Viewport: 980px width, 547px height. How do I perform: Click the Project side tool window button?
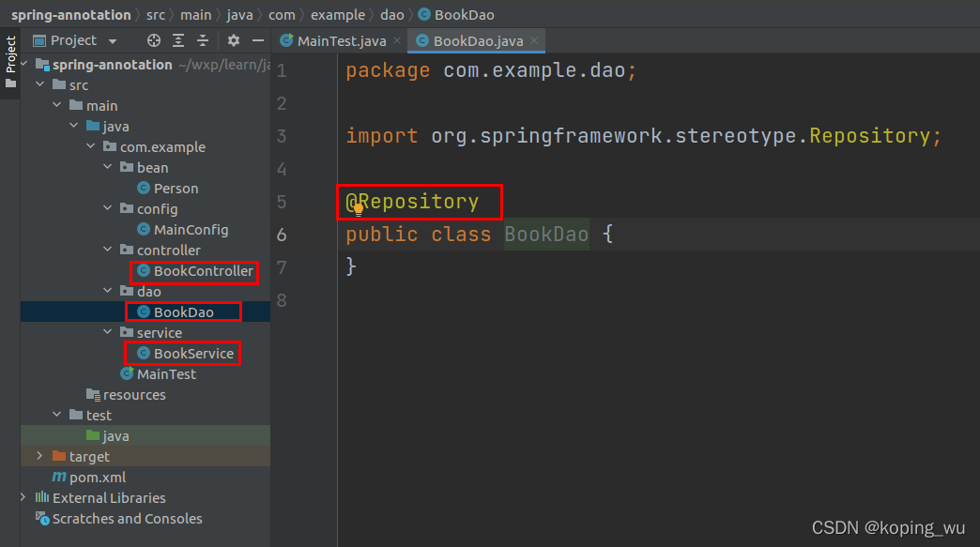tap(10, 62)
